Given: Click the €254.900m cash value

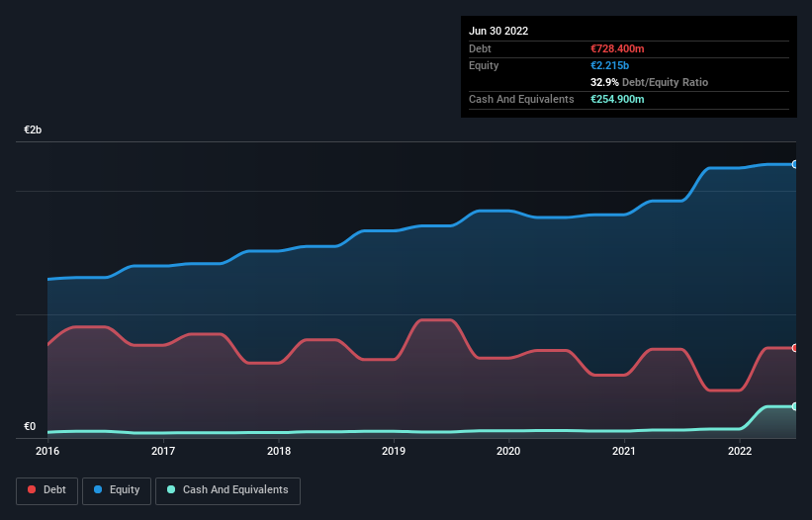Looking at the screenshot, I should [617, 99].
